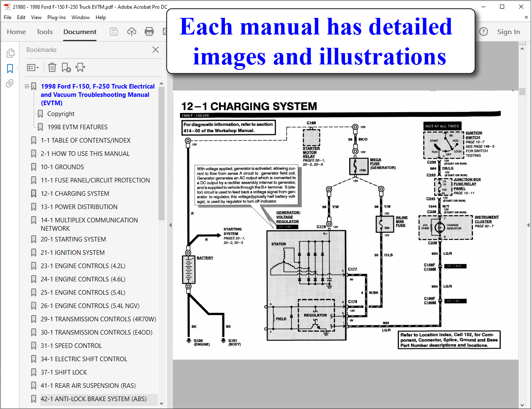
Task: Jump to 1-1 TABLE OF CONTENTS/INDEX bookmark
Action: tap(86, 140)
